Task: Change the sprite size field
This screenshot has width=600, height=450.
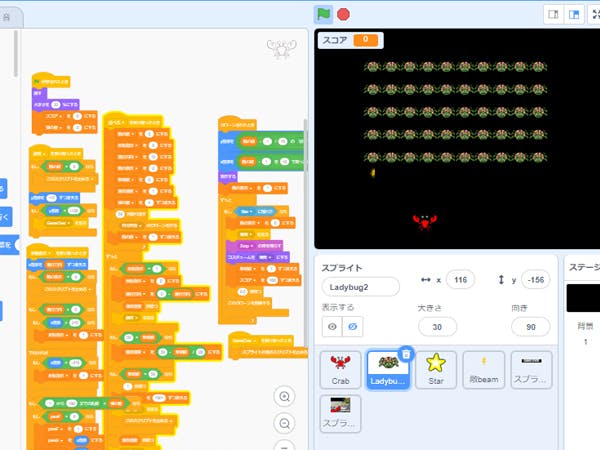Action: 437,327
